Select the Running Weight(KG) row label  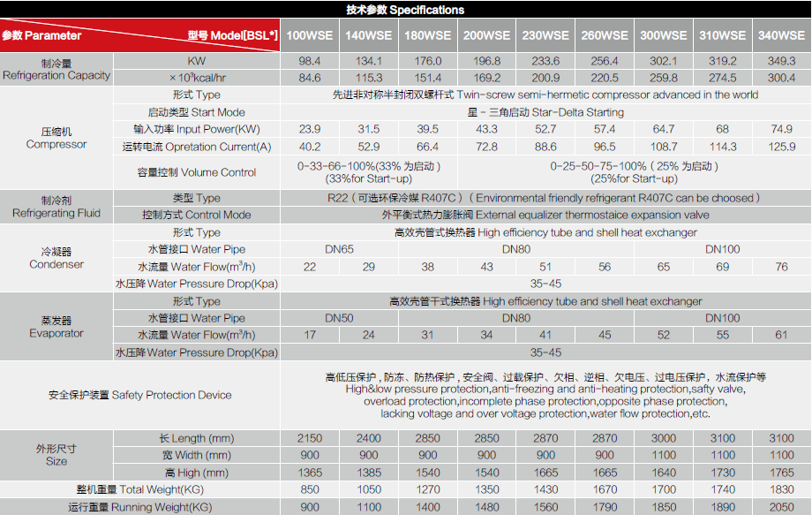139,507
